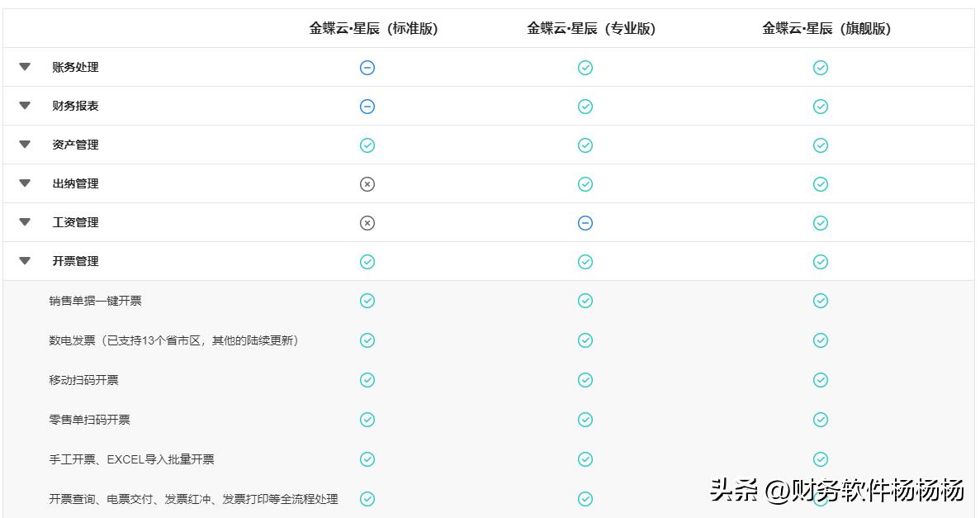Click the cross icon for 工资管理 standard edition
The width and height of the screenshot is (980, 518).
(x=367, y=222)
